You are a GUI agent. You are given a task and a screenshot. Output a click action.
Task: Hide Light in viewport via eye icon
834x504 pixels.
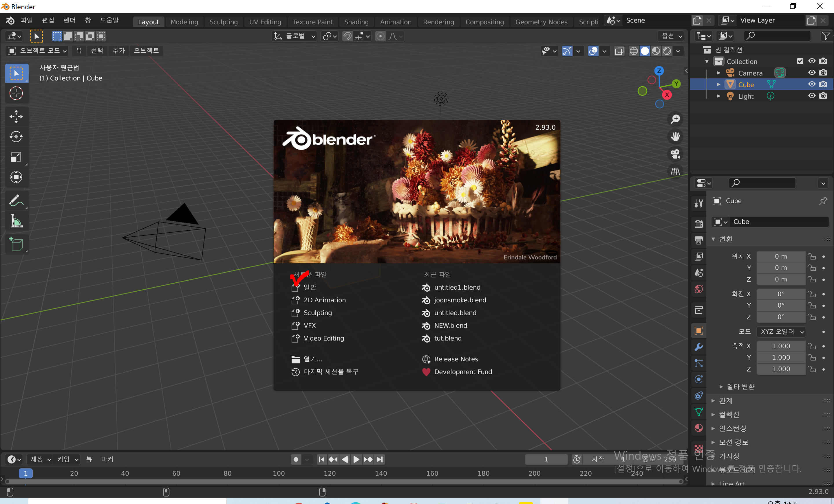tap(812, 96)
